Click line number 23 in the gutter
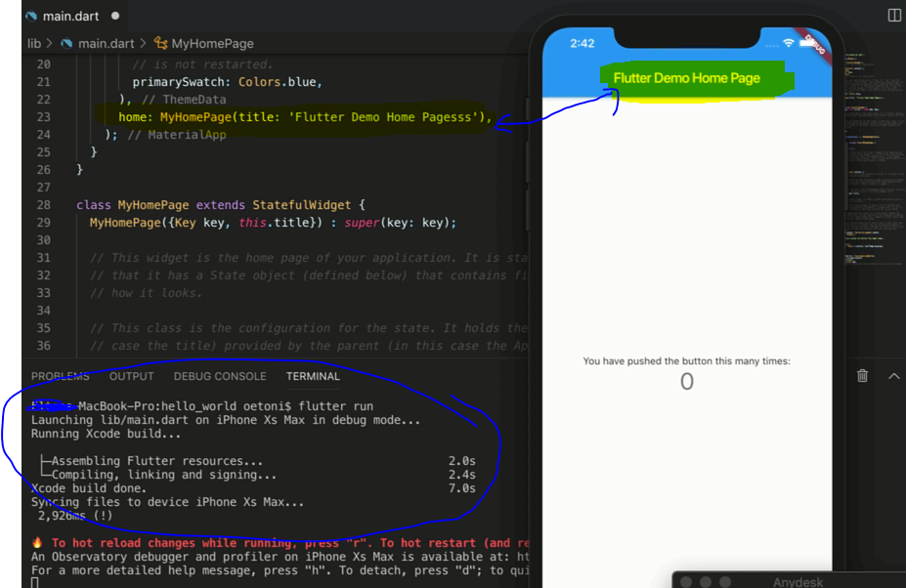Screen dimensions: 906x588 click(x=44, y=116)
